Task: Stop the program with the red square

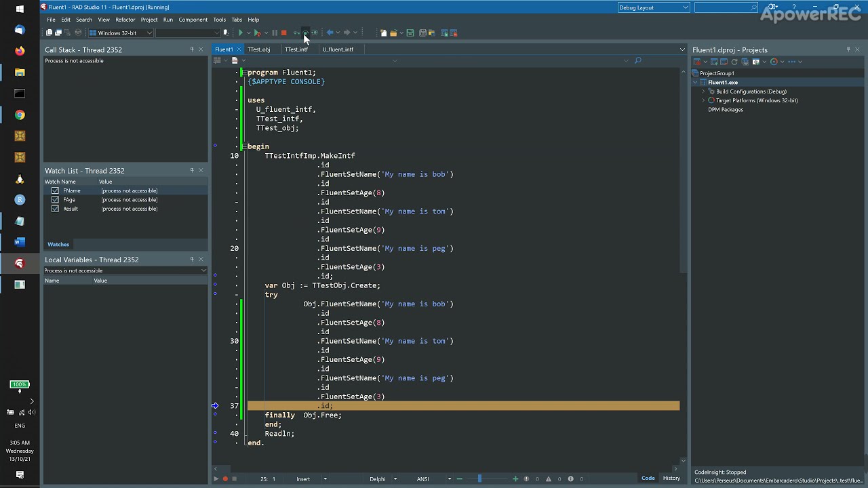Action: (x=283, y=33)
